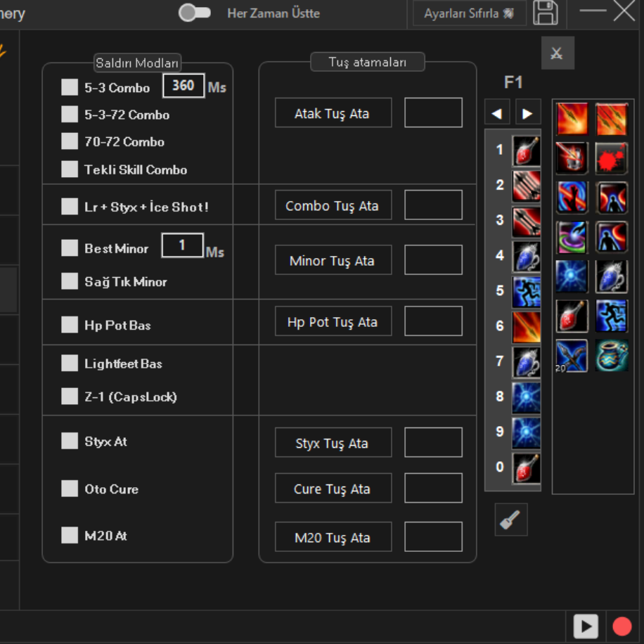Click the Minor Tuş Ata button
The width and height of the screenshot is (644, 644).
pyautogui.click(x=333, y=260)
